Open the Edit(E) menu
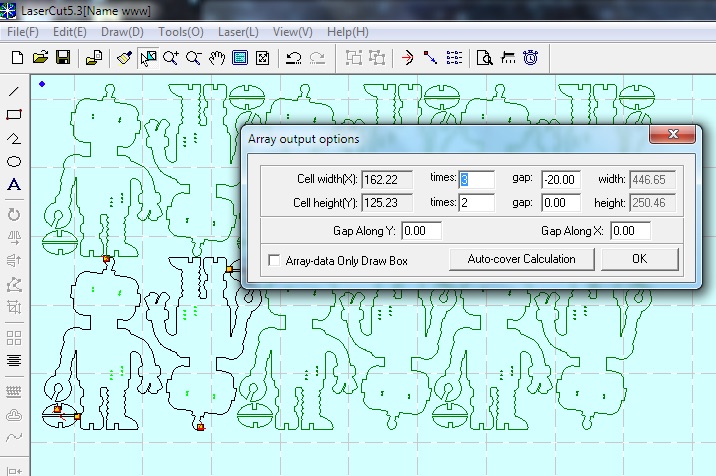 [70, 32]
